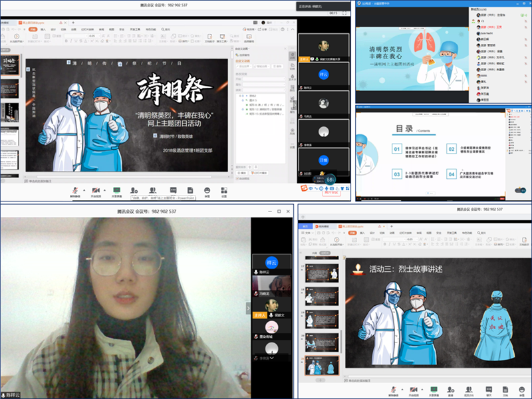
Task: Collapse participant strip chevron in bottom-left window
Action: click(x=271, y=356)
